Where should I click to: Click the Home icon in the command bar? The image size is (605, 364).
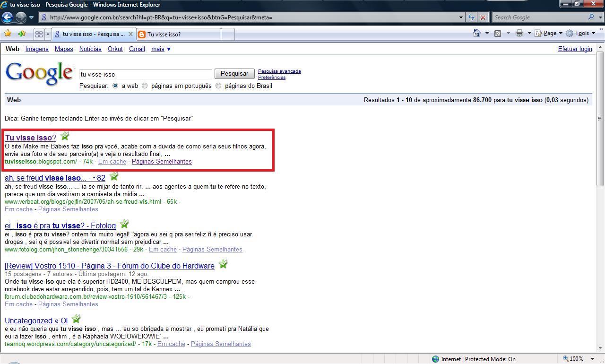pos(477,33)
